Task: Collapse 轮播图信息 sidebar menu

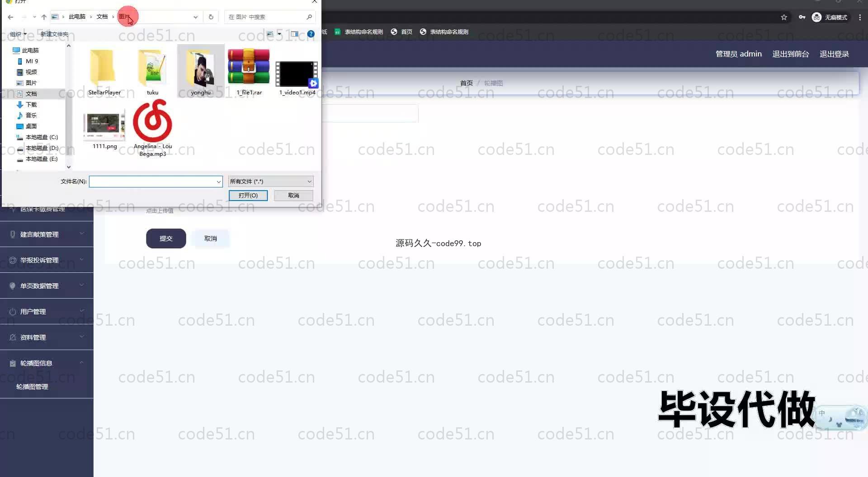Action: point(47,363)
